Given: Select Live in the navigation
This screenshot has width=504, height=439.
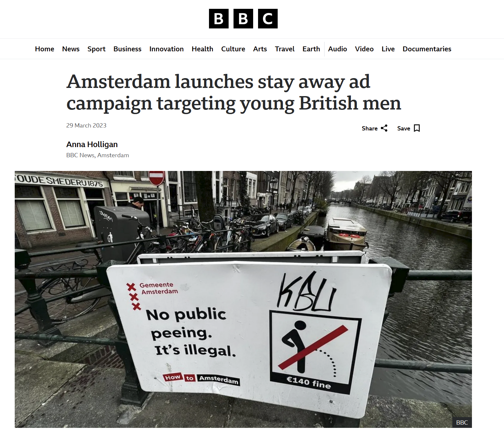Looking at the screenshot, I should pos(388,49).
